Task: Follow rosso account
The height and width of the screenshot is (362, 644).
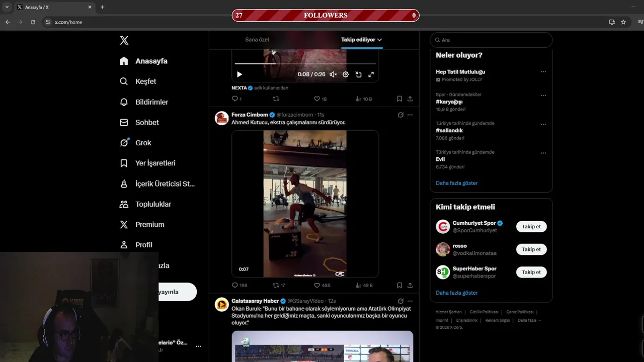Action: (x=531, y=249)
